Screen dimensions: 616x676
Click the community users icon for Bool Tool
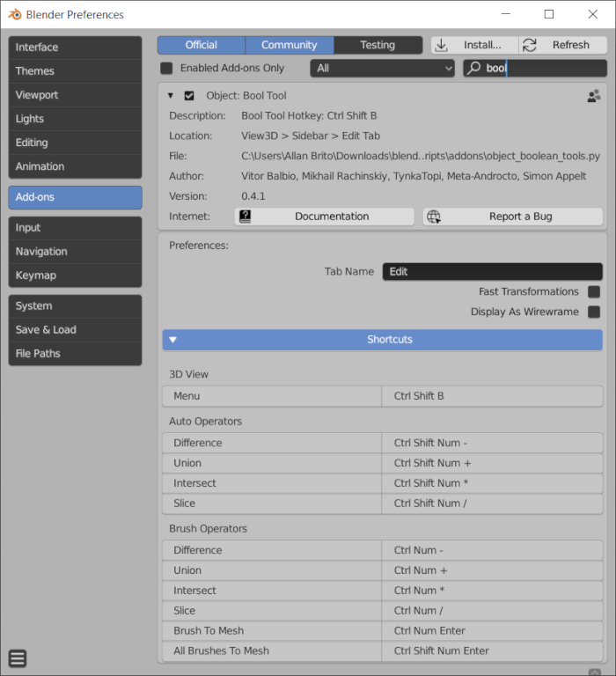click(x=594, y=96)
